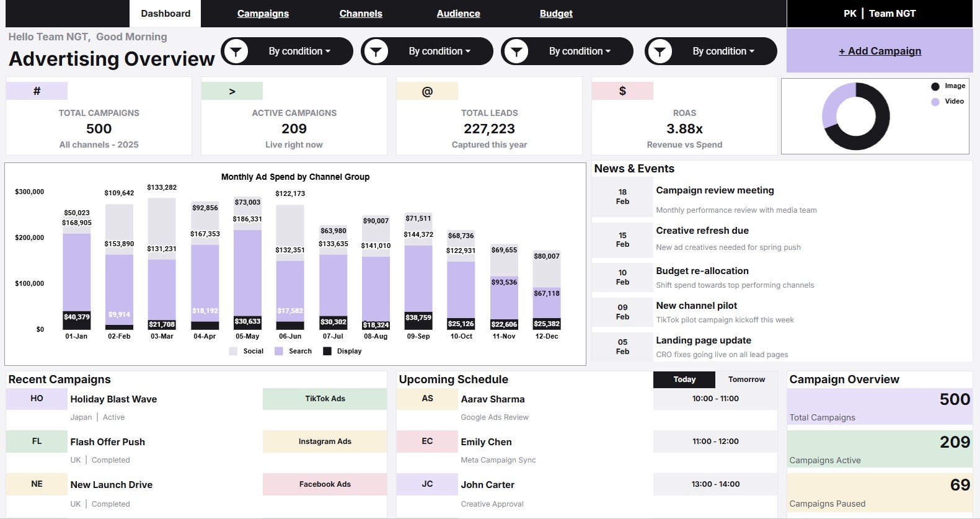Select the Tomorrow schedule toggle

pos(746,379)
